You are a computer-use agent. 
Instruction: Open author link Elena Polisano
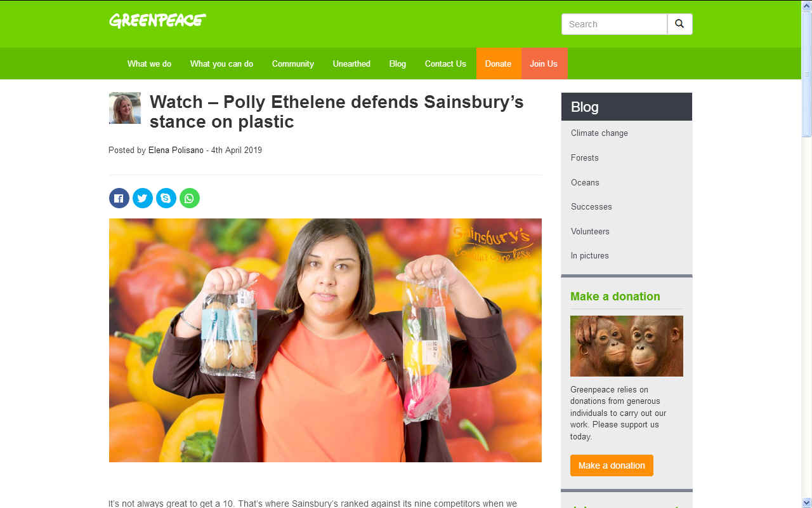pyautogui.click(x=176, y=150)
